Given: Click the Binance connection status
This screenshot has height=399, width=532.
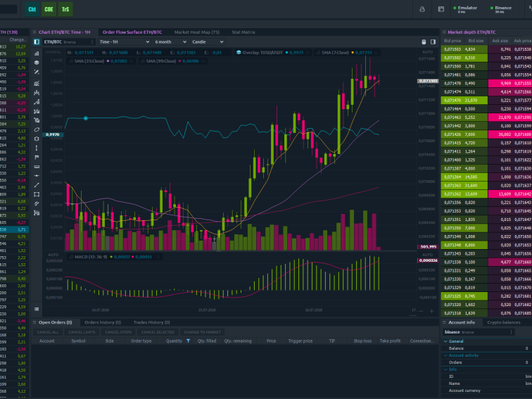Looking at the screenshot, I should [x=501, y=9].
